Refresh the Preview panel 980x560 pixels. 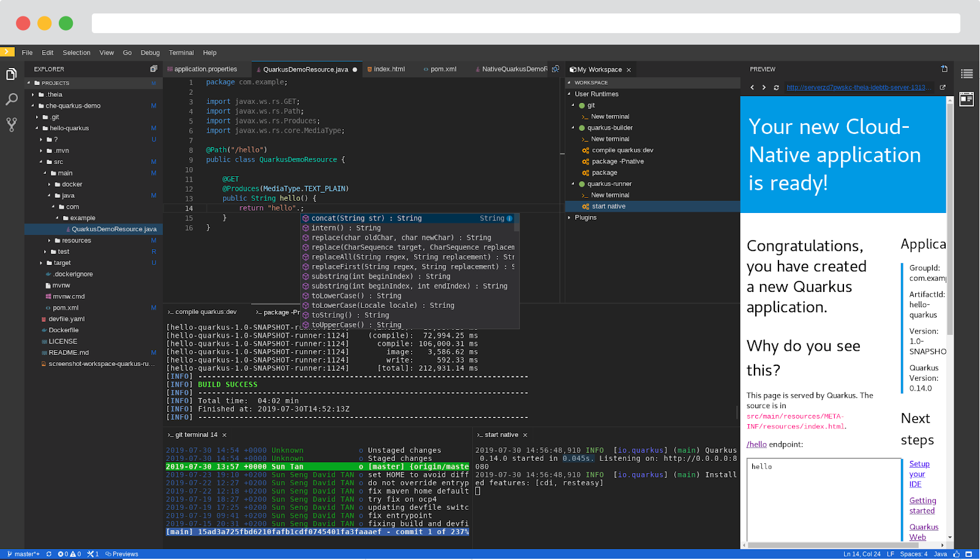click(x=775, y=87)
